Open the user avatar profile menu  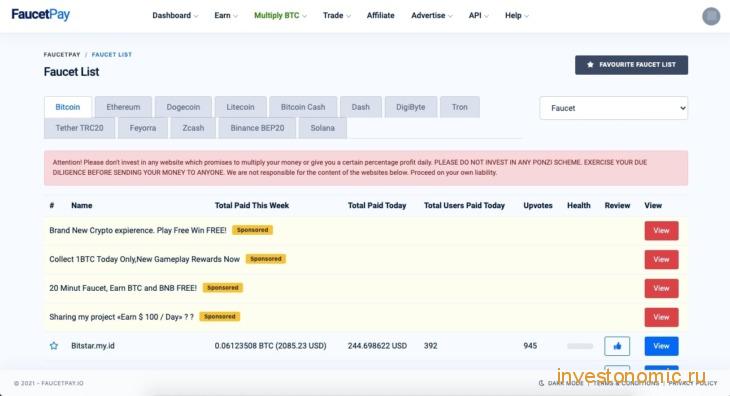click(x=711, y=16)
